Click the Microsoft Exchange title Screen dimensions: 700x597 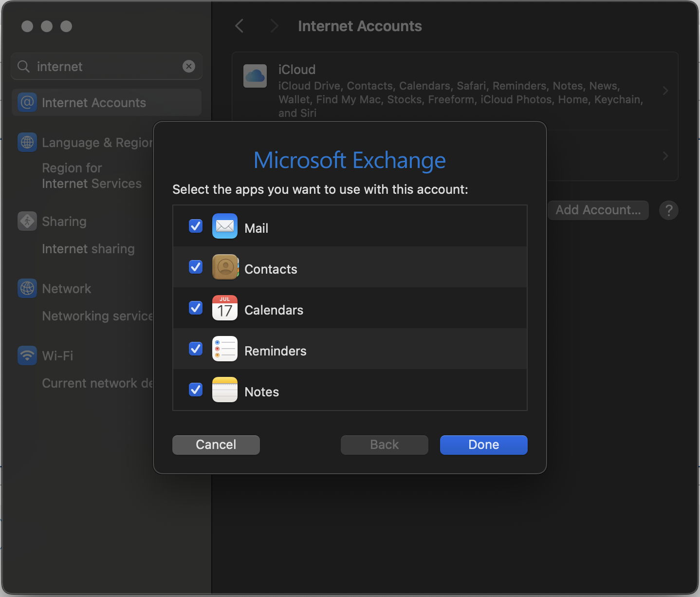pos(350,160)
